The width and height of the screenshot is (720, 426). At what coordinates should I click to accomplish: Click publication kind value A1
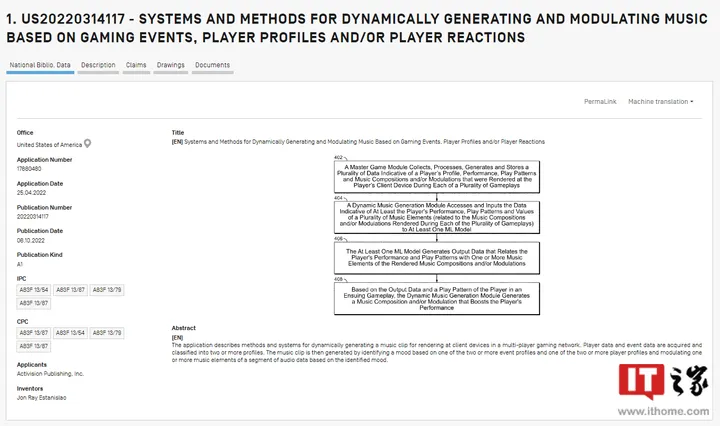coord(20,264)
